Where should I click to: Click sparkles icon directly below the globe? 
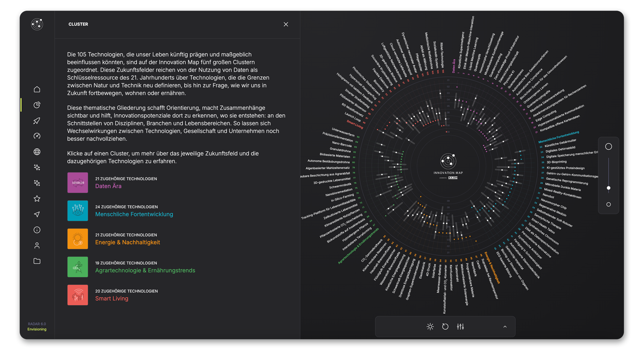pyautogui.click(x=37, y=167)
